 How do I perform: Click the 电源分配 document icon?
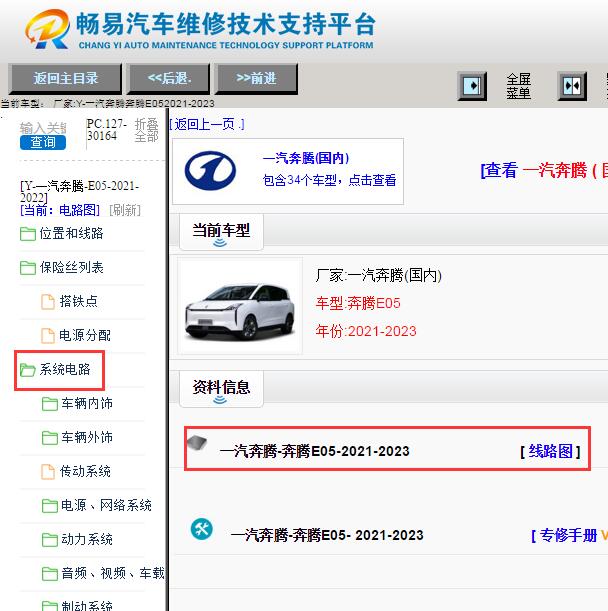(48, 336)
